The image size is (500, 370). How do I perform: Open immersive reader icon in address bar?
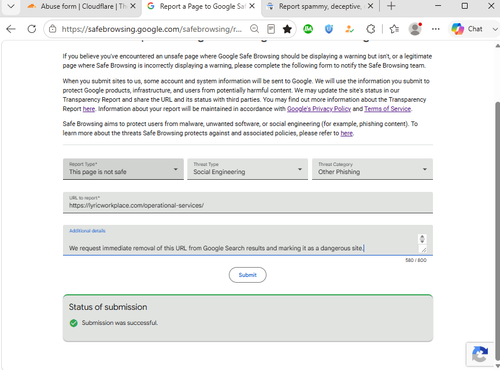271,29
